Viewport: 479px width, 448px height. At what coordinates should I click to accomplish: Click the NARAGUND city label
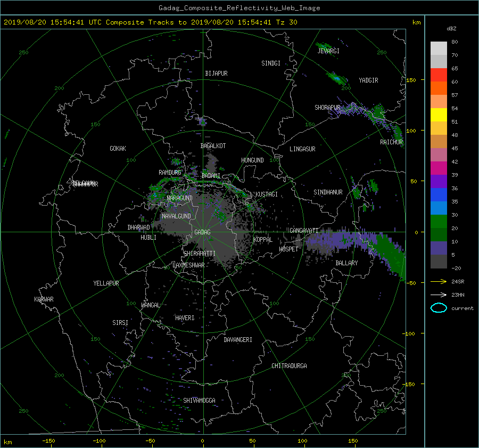[x=180, y=198]
